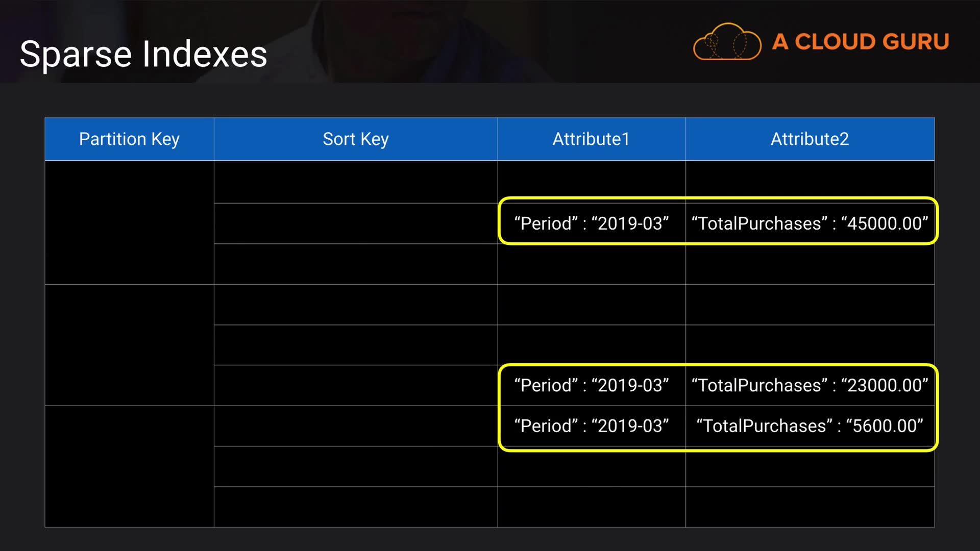Click the empty first Partition Key cell
This screenshot has height=551, width=980.
(129, 222)
